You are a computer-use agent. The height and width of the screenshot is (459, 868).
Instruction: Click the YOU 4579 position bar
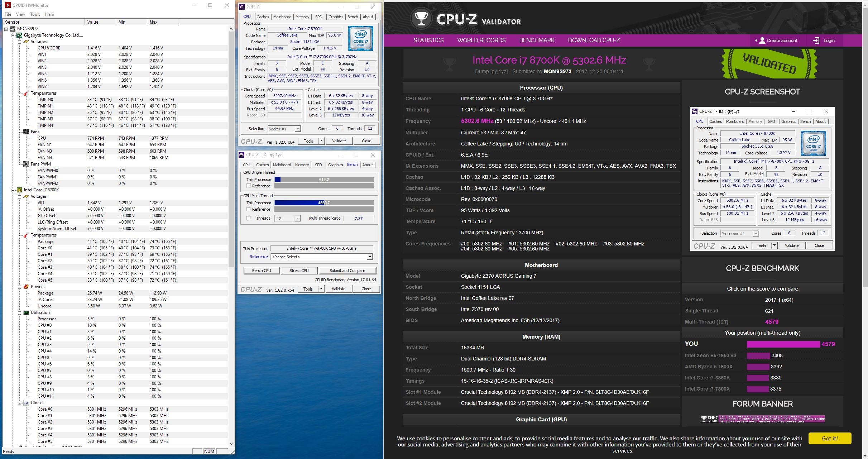783,344
